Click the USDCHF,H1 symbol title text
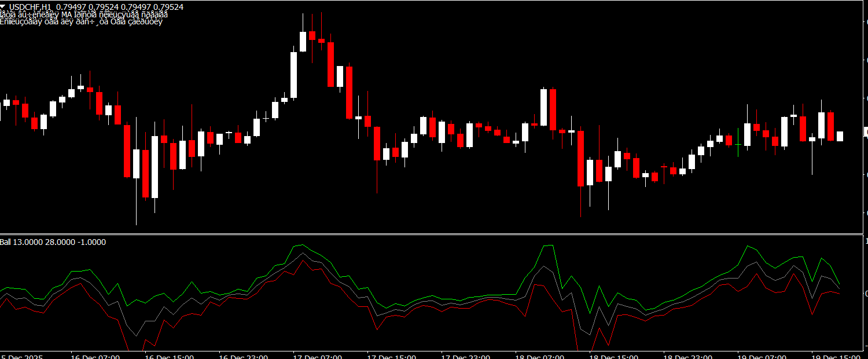This screenshot has width=868, height=359. (34, 7)
